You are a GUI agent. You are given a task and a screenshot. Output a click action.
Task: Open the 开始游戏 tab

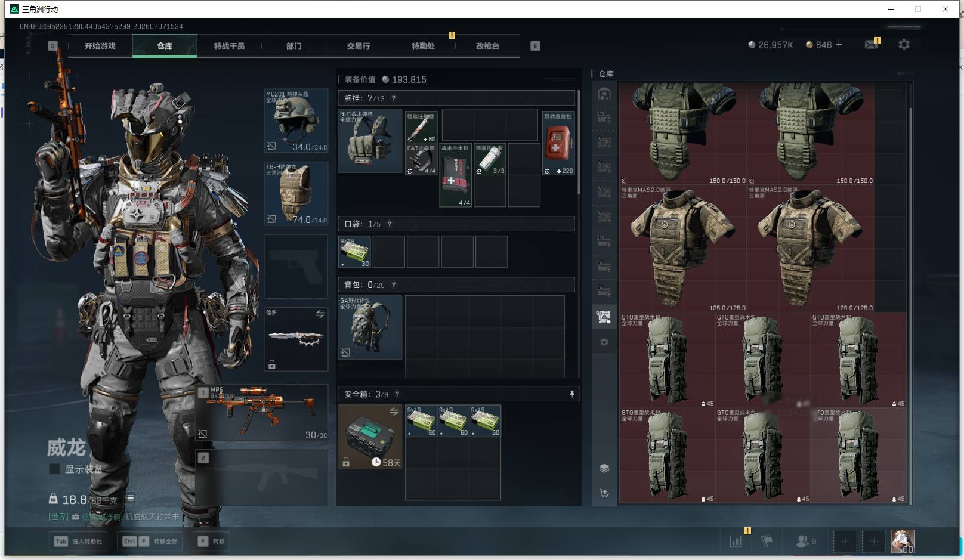(x=100, y=46)
